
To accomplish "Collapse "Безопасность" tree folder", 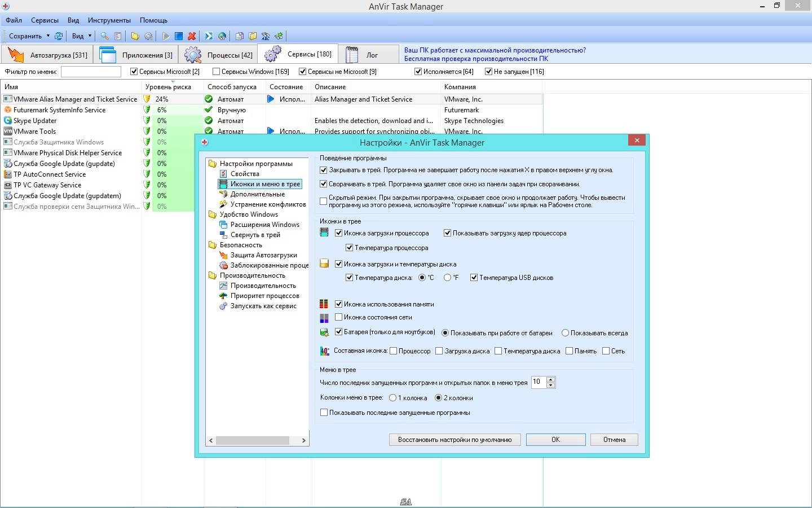I will (x=213, y=245).
